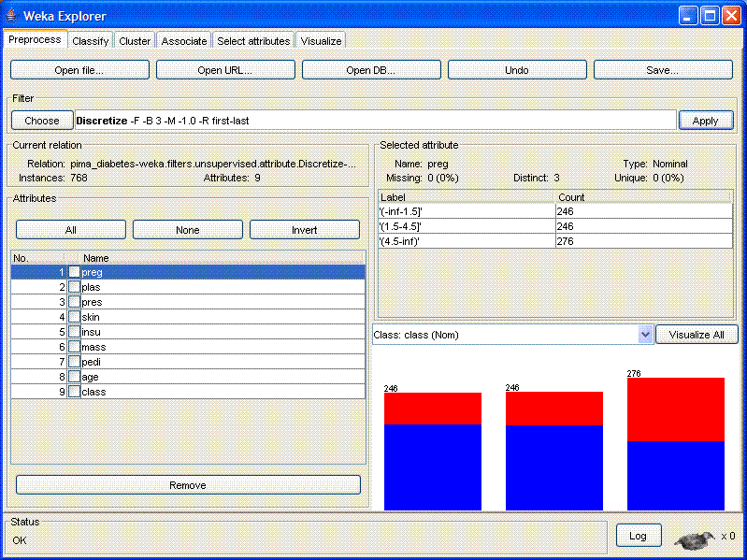Go to the Visualize tab
This screenshot has height=560, width=747.
click(321, 41)
